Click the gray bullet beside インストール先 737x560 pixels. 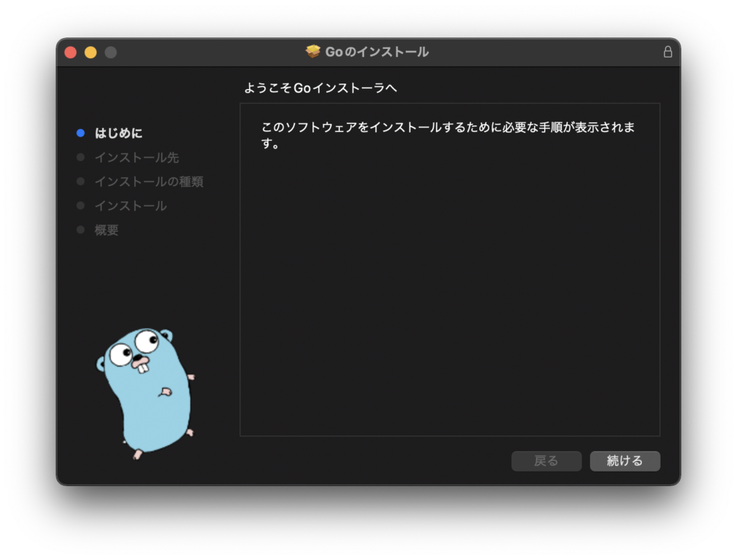click(x=81, y=157)
